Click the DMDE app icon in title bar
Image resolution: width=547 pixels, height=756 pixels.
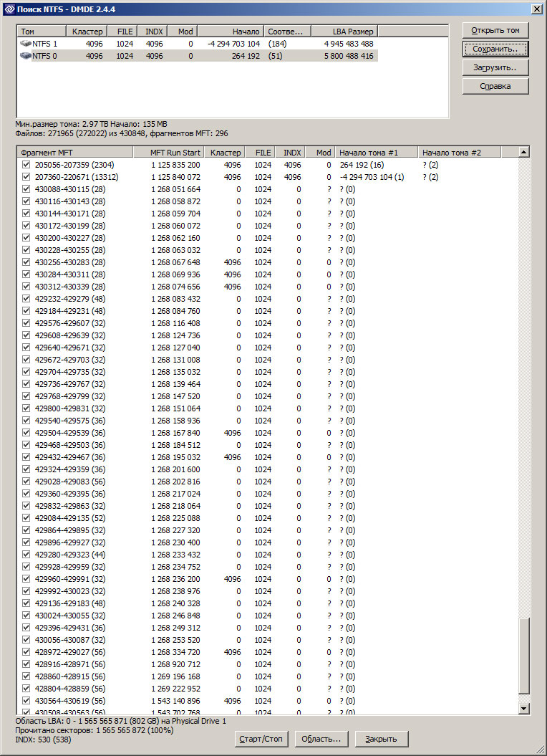[x=9, y=9]
